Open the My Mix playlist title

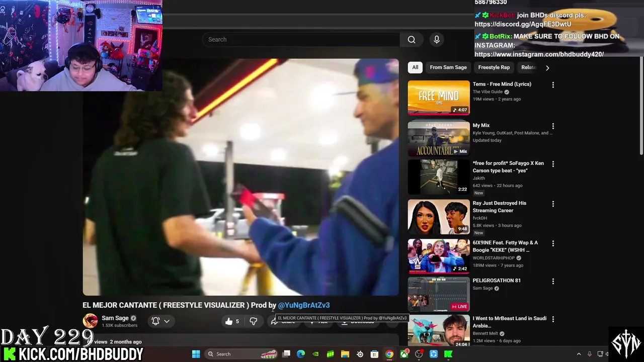click(x=481, y=125)
